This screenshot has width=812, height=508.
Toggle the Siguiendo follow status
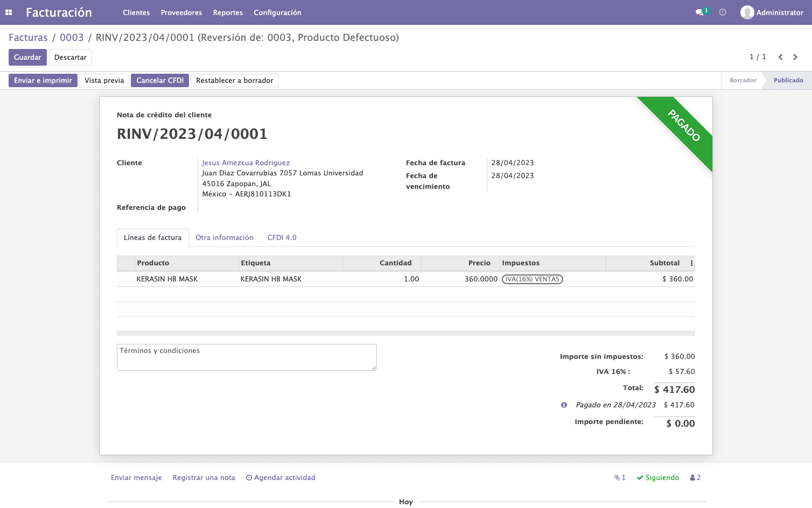[658, 477]
